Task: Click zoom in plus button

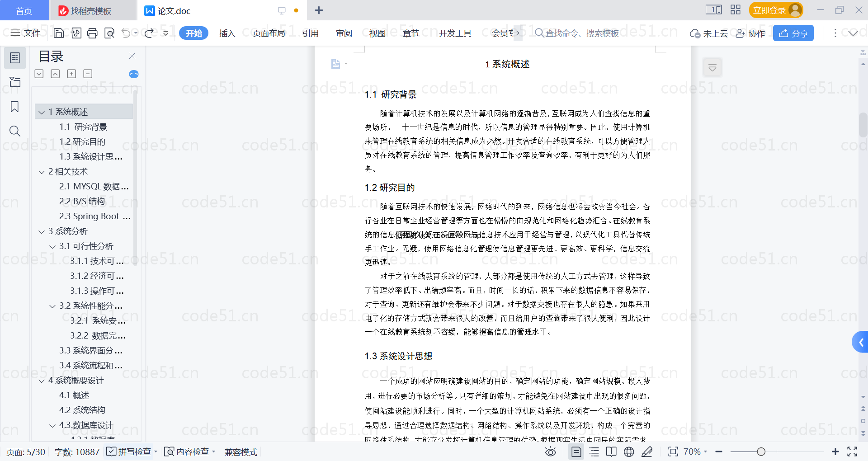Action: 835,452
